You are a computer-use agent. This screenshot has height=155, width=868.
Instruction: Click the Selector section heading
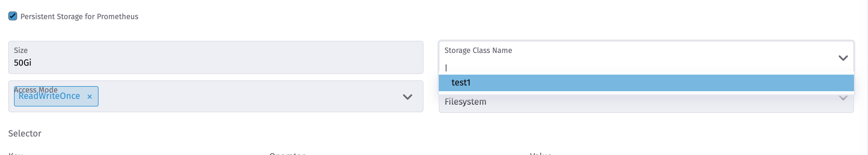[24, 133]
